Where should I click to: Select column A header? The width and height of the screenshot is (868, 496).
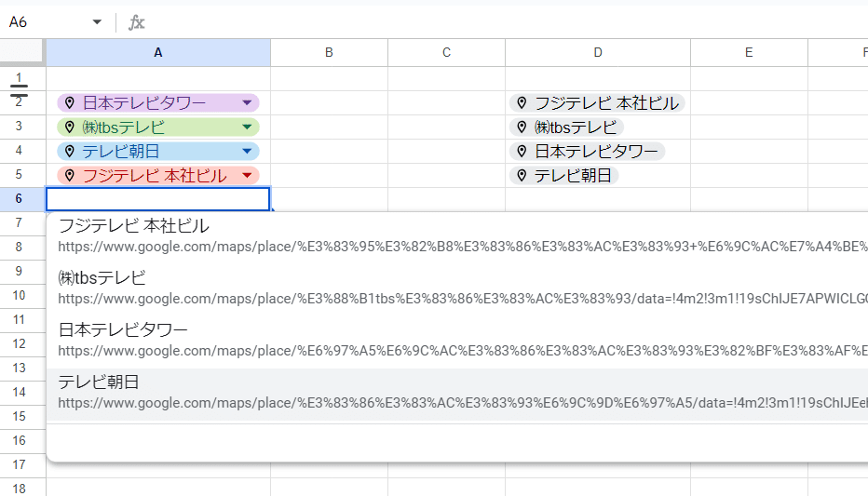[x=158, y=52]
